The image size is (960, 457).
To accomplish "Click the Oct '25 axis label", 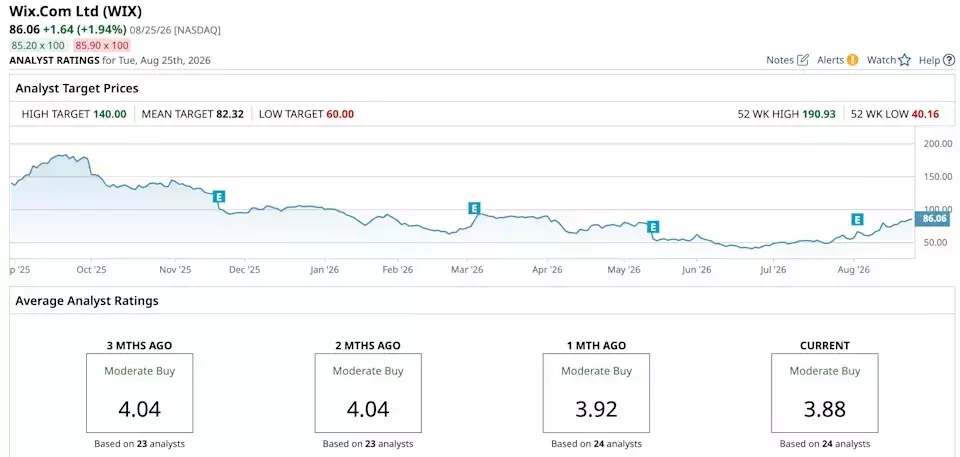I will point(92,269).
